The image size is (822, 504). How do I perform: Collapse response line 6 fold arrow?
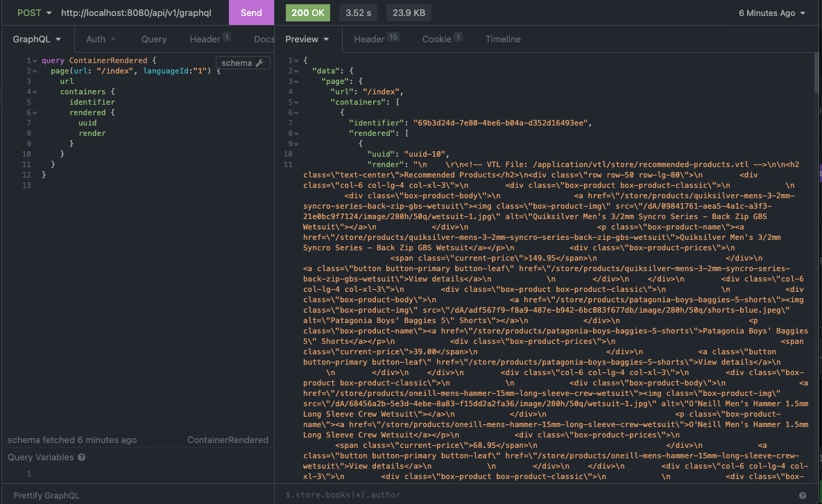coord(296,112)
